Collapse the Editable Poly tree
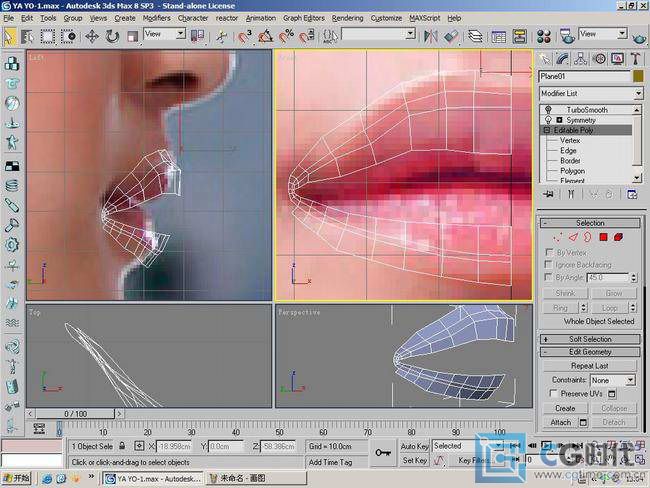 point(547,130)
